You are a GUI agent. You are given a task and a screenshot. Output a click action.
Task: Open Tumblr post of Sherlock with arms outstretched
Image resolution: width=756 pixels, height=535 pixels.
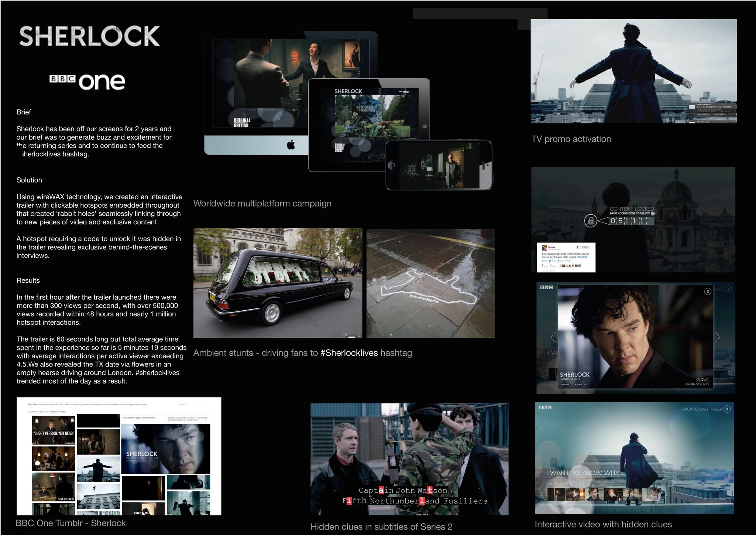pos(98,469)
